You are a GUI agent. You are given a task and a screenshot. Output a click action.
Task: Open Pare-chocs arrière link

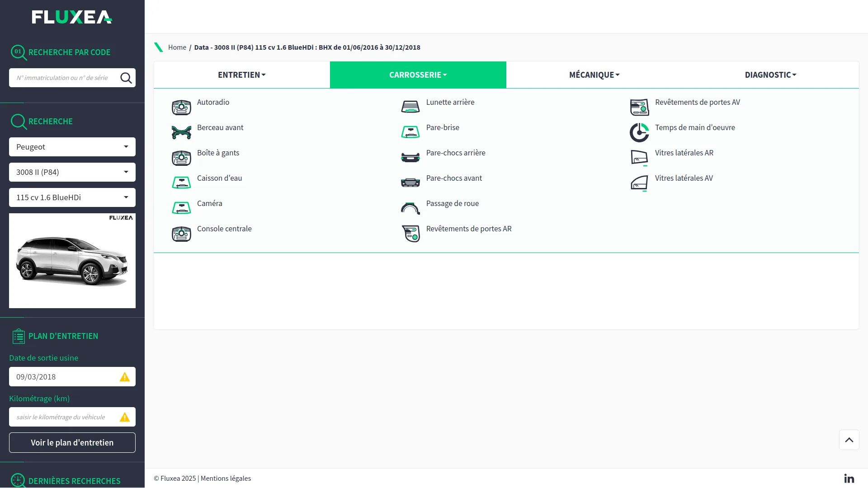point(456,153)
